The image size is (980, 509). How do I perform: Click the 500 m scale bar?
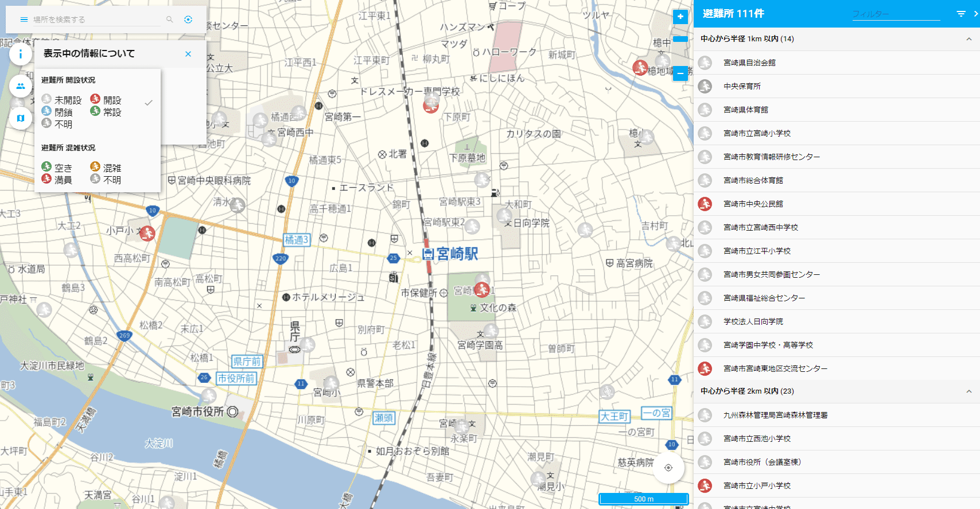[644, 499]
